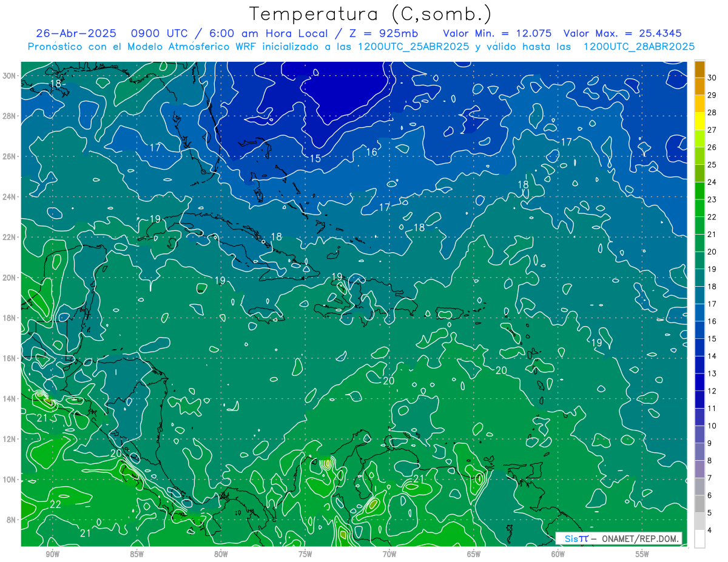This screenshot has width=728, height=562.
Task: Click color legend value "13"
Action: point(712,373)
